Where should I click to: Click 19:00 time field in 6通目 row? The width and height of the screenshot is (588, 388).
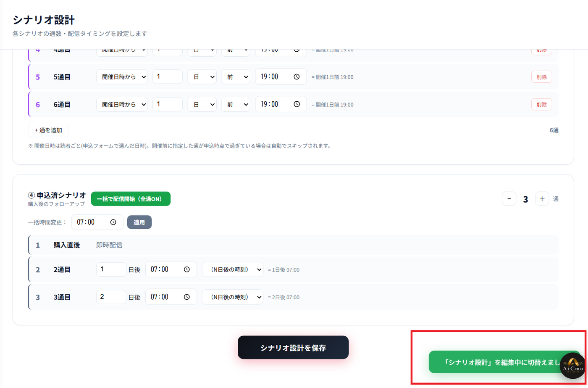pos(281,104)
